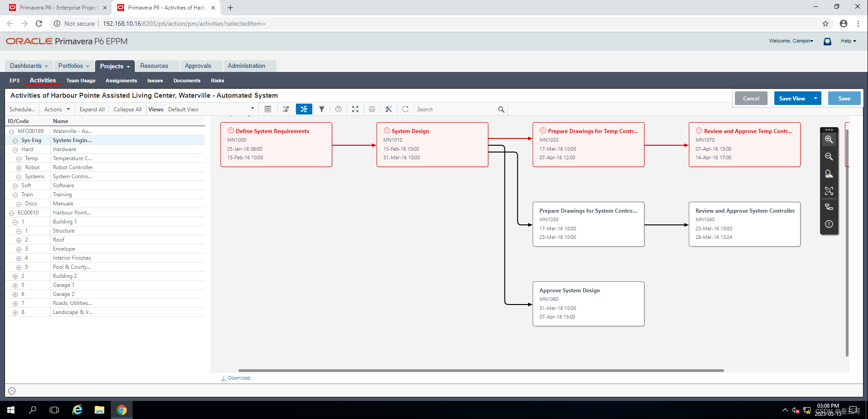Toggle full screen expand icon

(355, 109)
